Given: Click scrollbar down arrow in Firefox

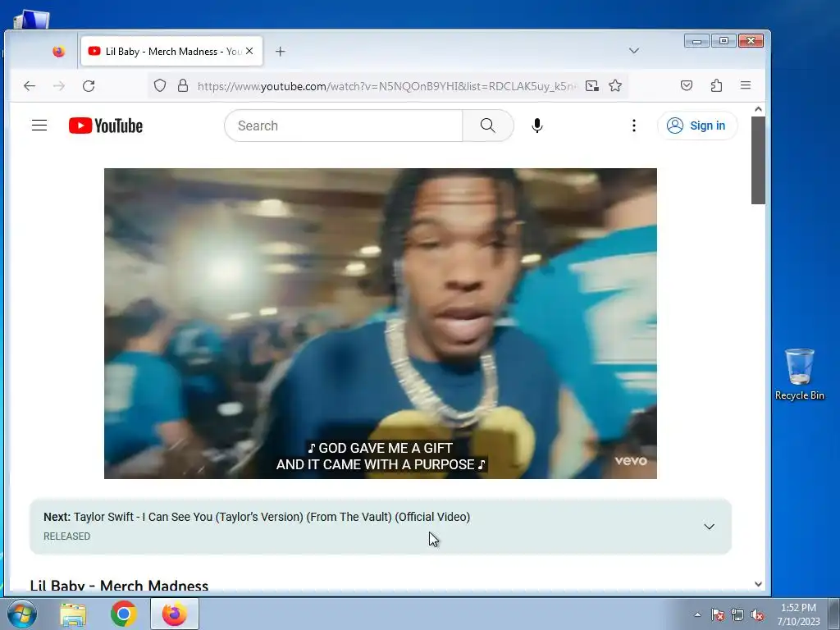Looking at the screenshot, I should click(758, 584).
